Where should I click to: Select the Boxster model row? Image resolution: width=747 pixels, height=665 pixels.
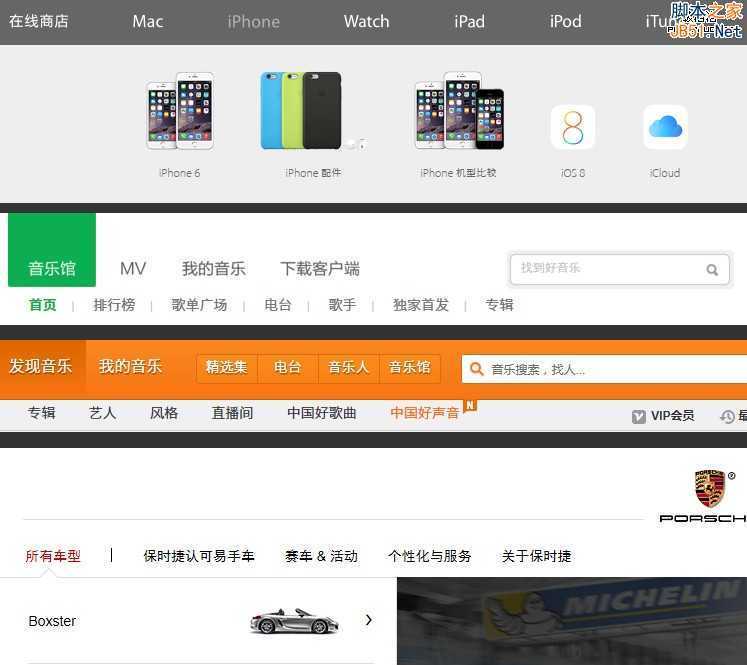point(199,621)
